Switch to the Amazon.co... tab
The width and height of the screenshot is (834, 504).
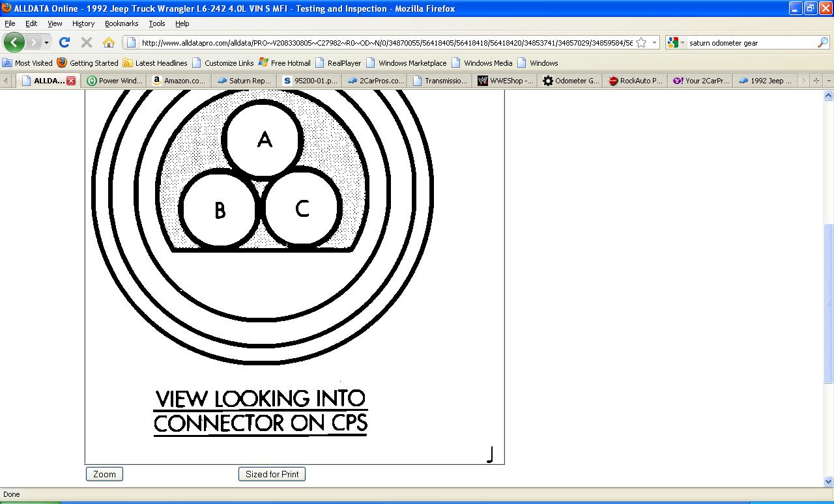point(179,81)
